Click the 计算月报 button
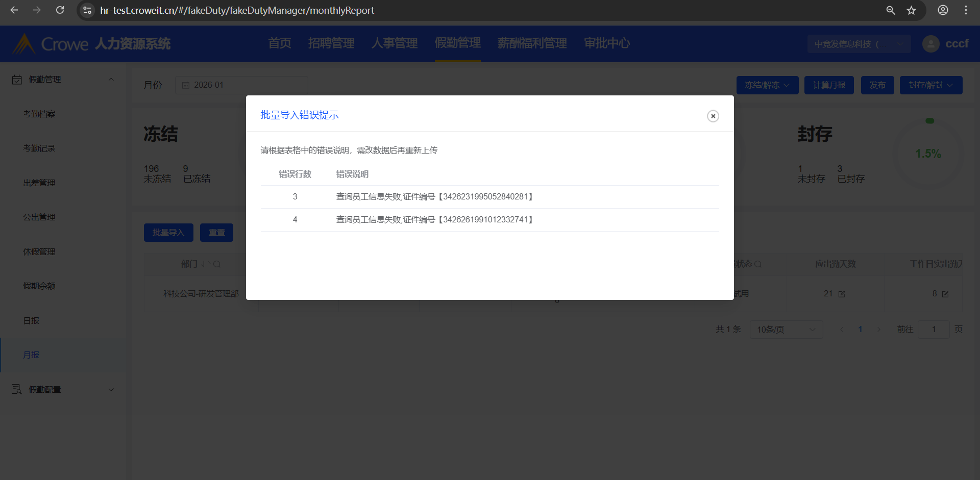The height and width of the screenshot is (480, 980). (x=829, y=85)
